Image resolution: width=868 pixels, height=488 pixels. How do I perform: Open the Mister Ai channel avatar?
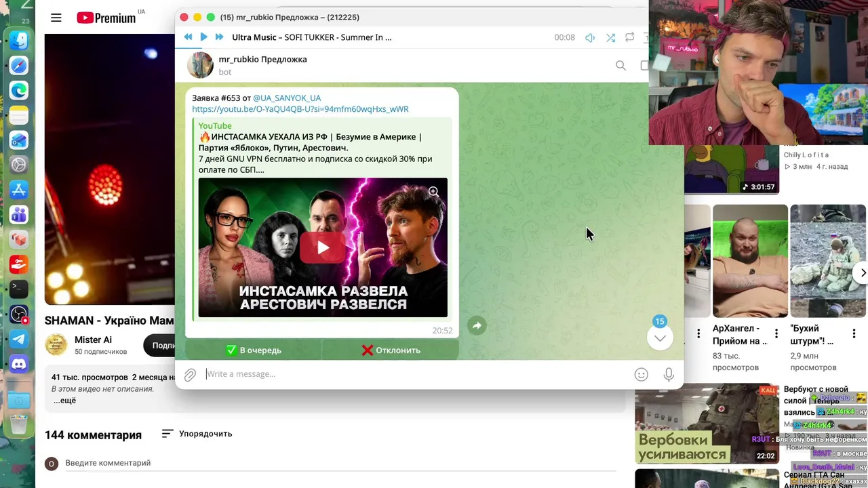pyautogui.click(x=56, y=345)
